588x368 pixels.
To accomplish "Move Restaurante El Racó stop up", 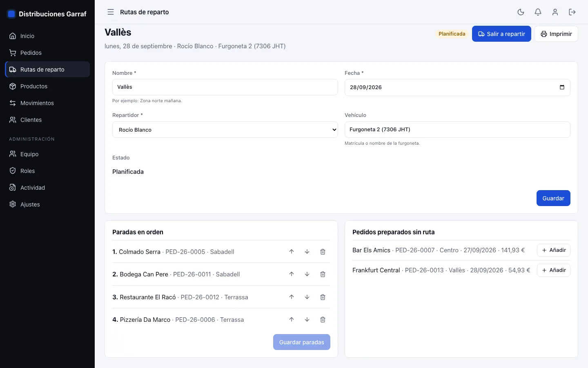I will coord(292,297).
